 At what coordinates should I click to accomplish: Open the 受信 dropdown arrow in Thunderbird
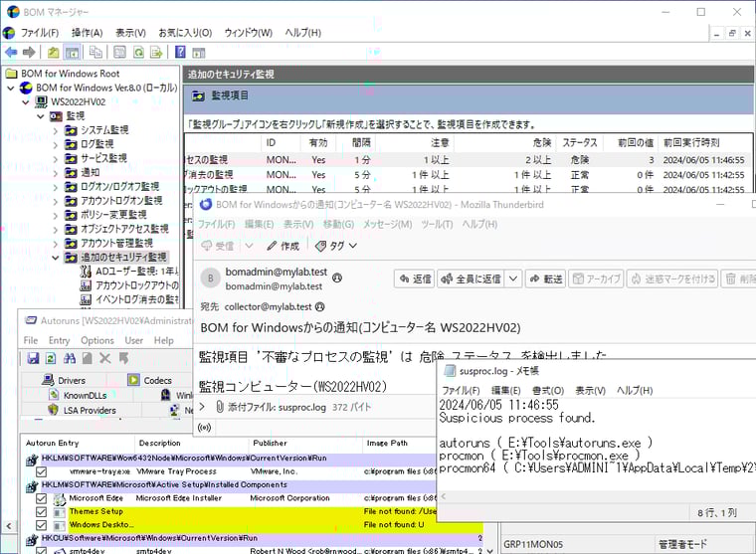tap(249, 246)
